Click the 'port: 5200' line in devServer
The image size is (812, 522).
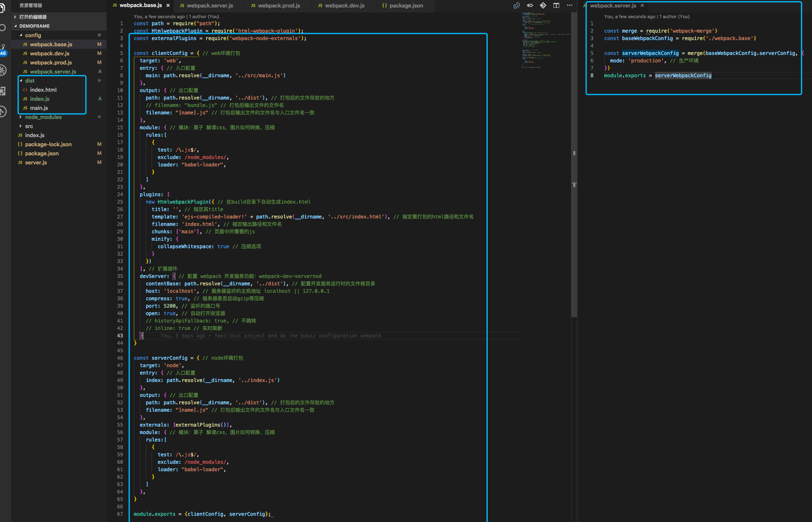tap(183, 306)
